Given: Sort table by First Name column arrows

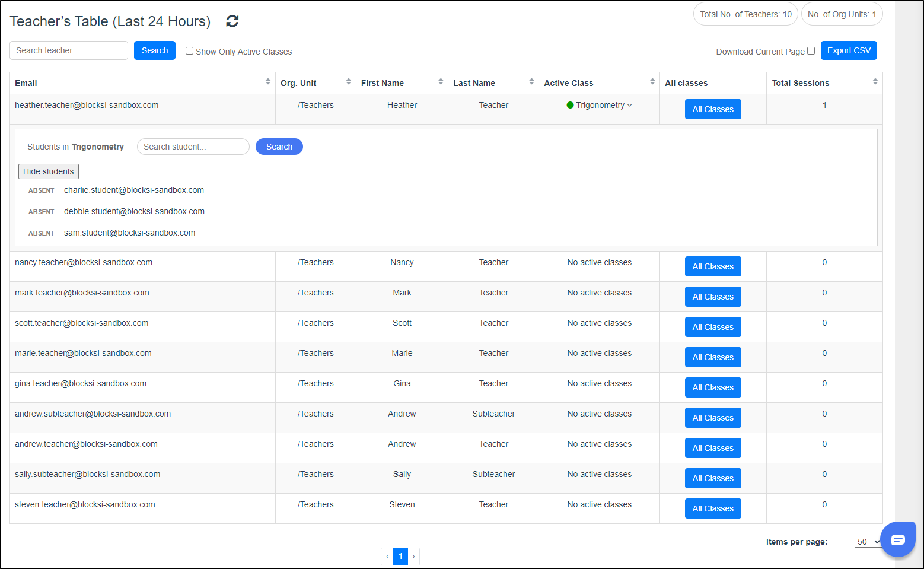Looking at the screenshot, I should [x=441, y=82].
